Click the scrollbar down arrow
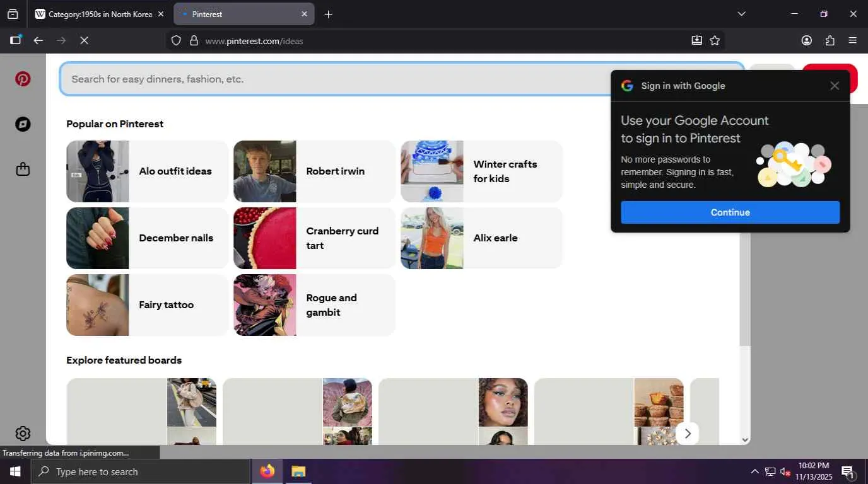This screenshot has height=484, width=868. pos(745,440)
